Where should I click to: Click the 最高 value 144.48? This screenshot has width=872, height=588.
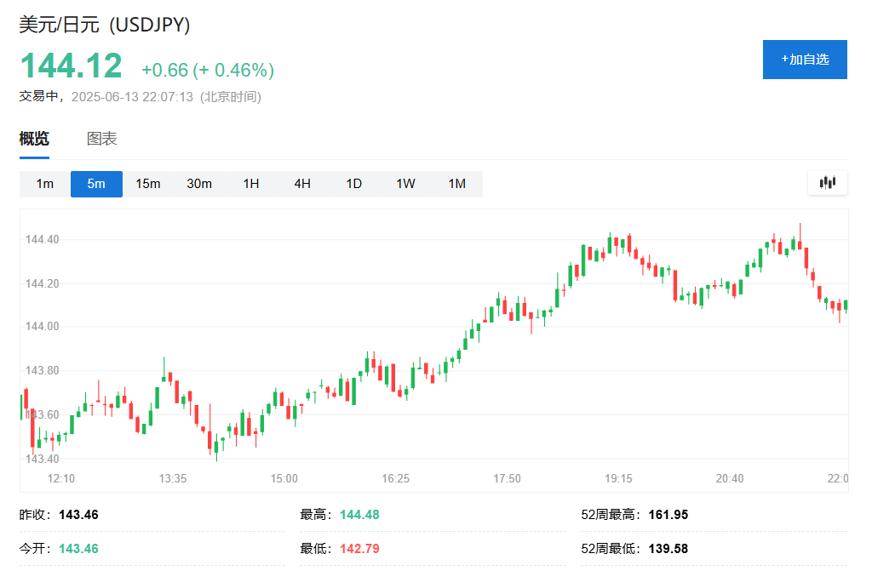(360, 515)
